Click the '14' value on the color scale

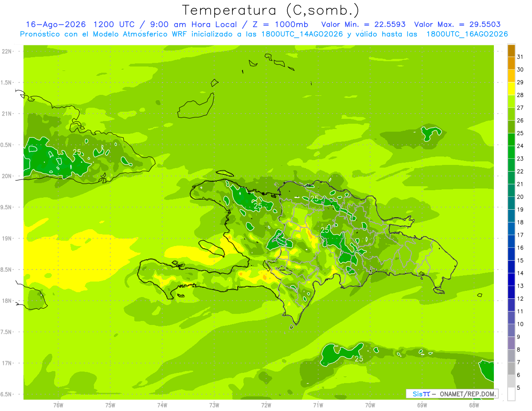[520, 273]
